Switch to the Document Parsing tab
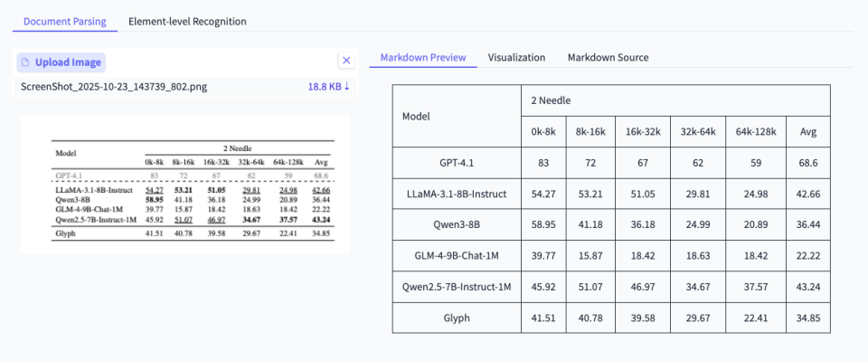 (x=65, y=22)
